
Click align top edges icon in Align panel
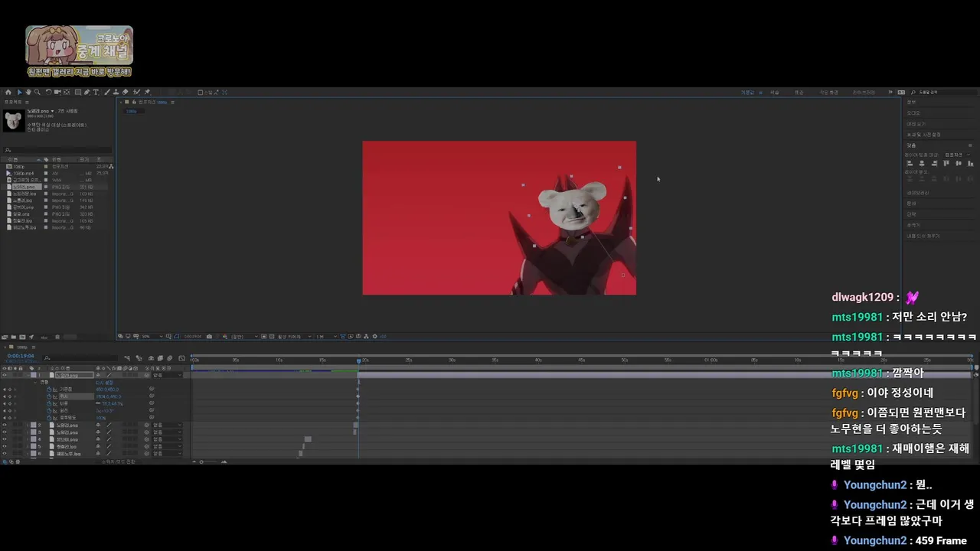coord(946,163)
